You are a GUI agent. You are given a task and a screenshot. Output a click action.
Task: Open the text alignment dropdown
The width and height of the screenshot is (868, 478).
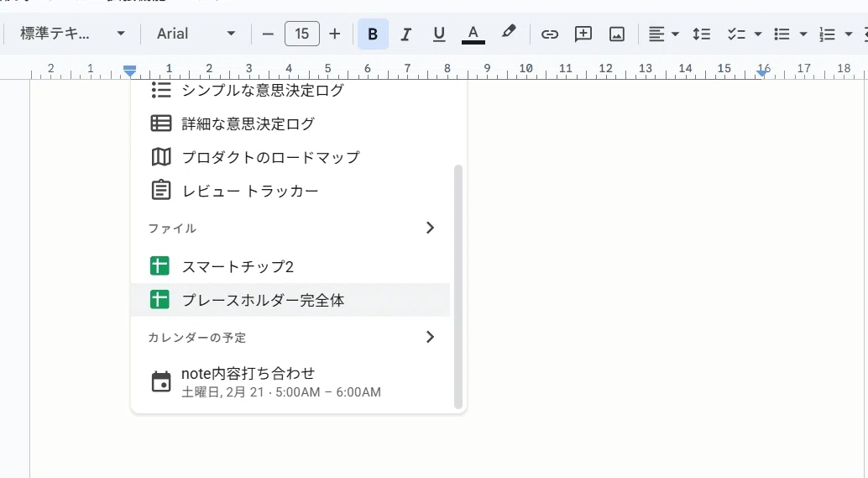(x=663, y=34)
